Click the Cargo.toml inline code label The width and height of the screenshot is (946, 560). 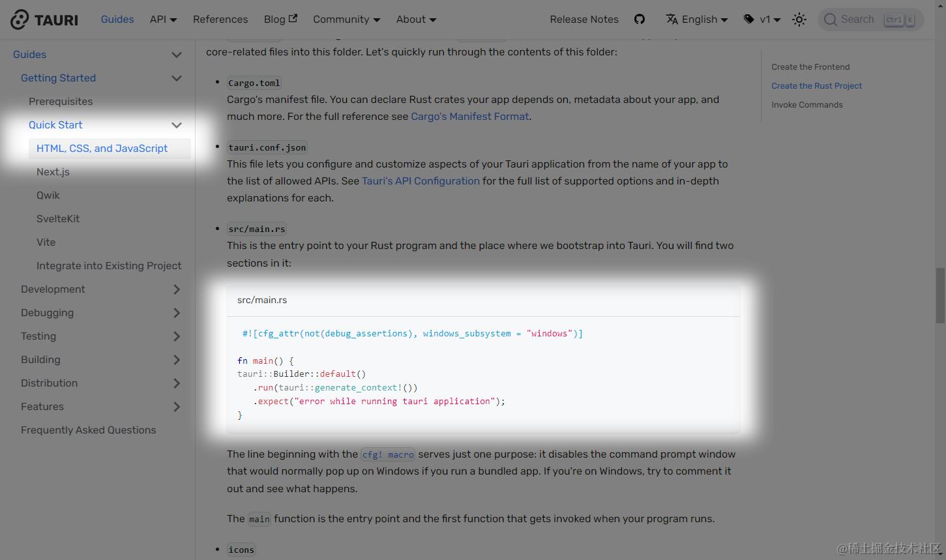[x=254, y=83]
